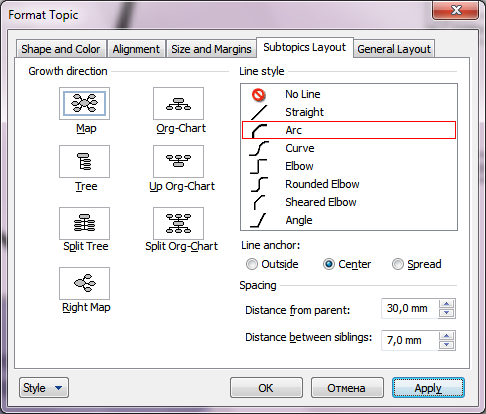The image size is (486, 414).
Task: Click the "Split Tree" caption text
Action: click(x=86, y=246)
